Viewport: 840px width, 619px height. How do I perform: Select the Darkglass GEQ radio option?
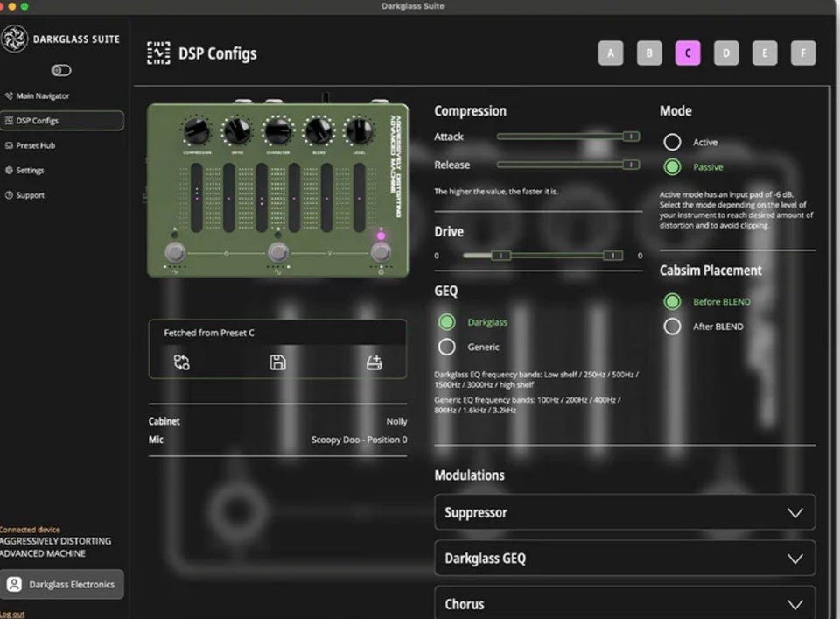click(446, 322)
